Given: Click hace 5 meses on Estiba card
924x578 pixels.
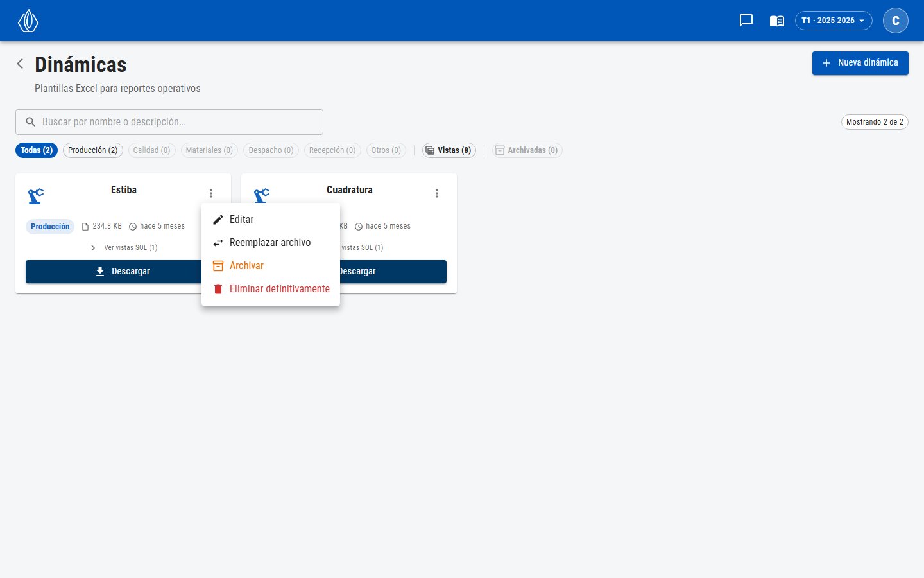Looking at the screenshot, I should tap(162, 226).
